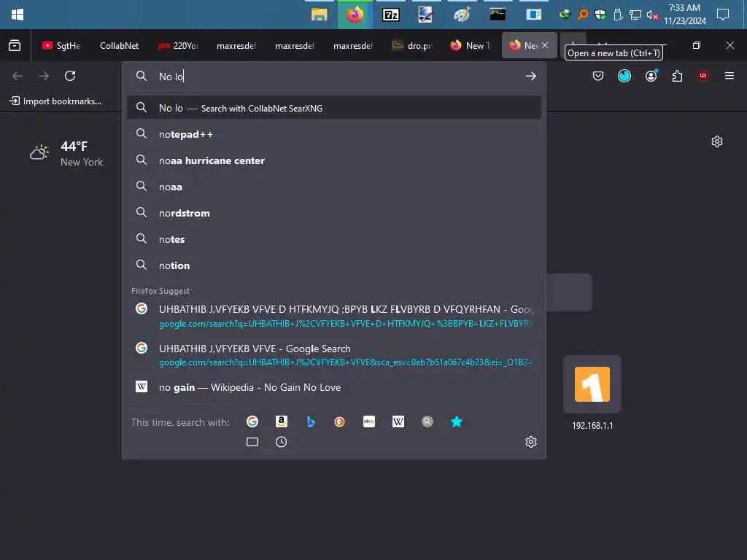Choose the notepad++ suggestion

tap(334, 134)
